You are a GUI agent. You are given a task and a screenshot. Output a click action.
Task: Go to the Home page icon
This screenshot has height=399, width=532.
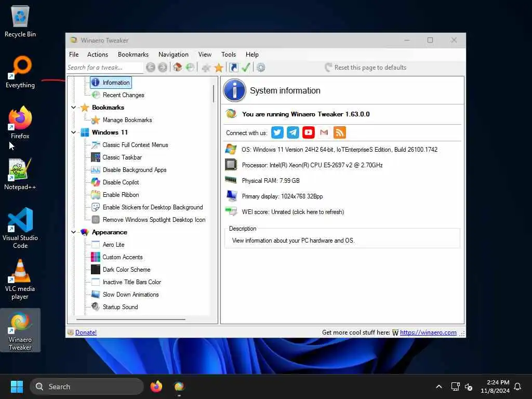tap(178, 67)
